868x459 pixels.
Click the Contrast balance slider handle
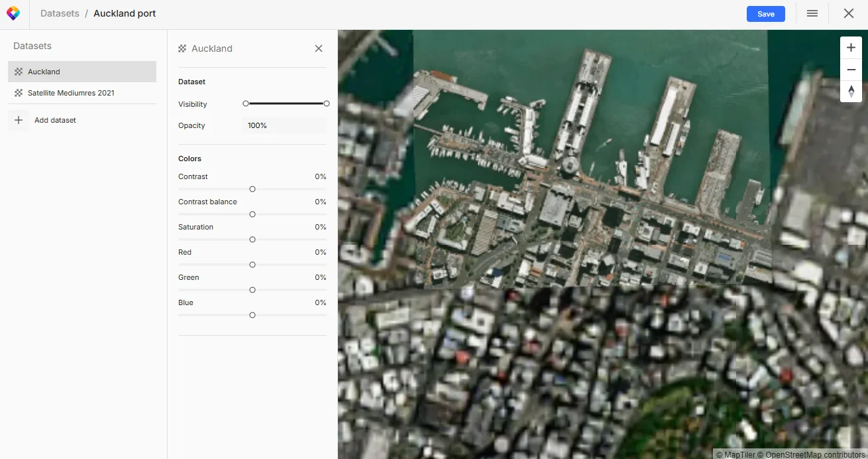252,214
